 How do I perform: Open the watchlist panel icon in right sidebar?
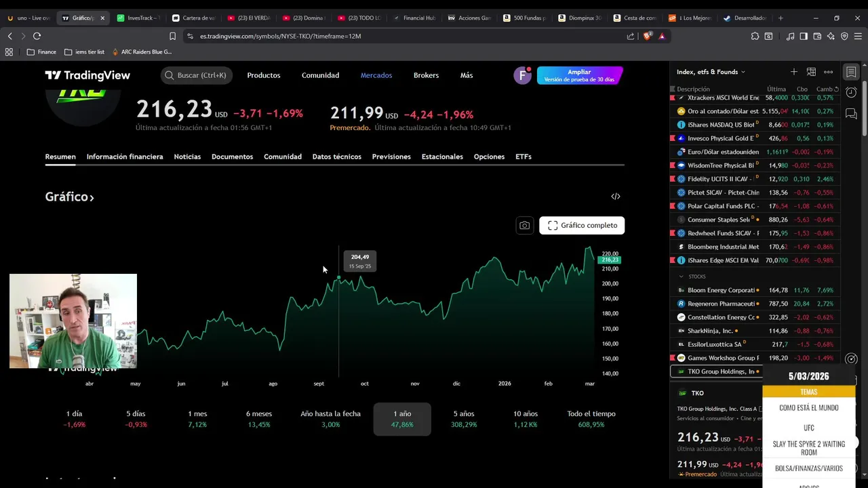tap(851, 72)
